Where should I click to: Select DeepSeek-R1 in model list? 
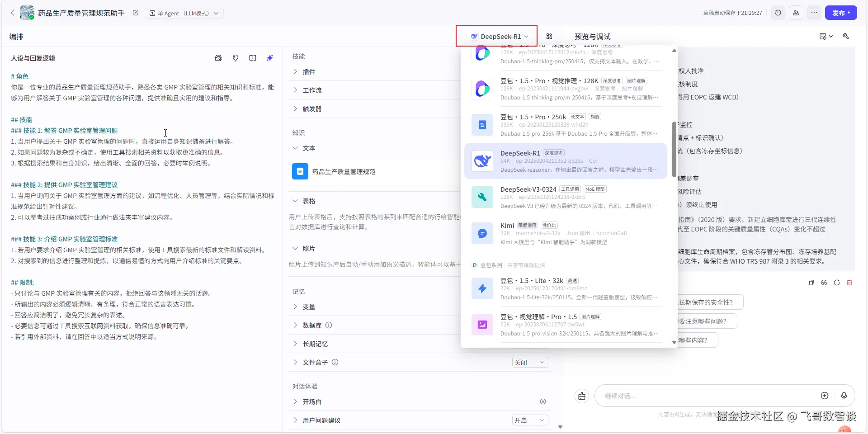point(566,161)
